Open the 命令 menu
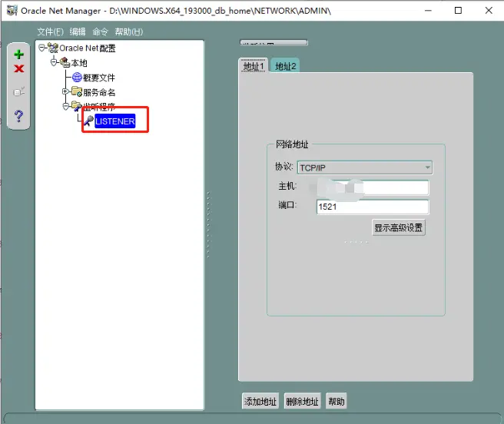This screenshot has width=504, height=424. (101, 31)
